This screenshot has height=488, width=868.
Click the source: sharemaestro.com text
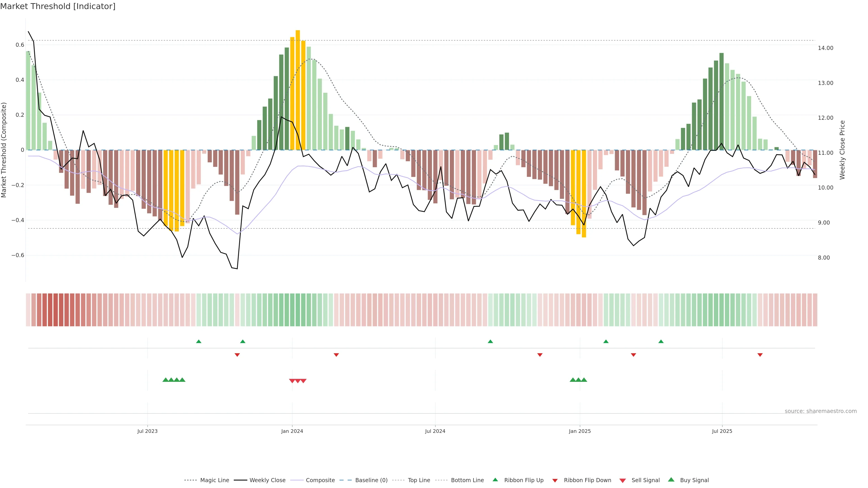pyautogui.click(x=821, y=411)
